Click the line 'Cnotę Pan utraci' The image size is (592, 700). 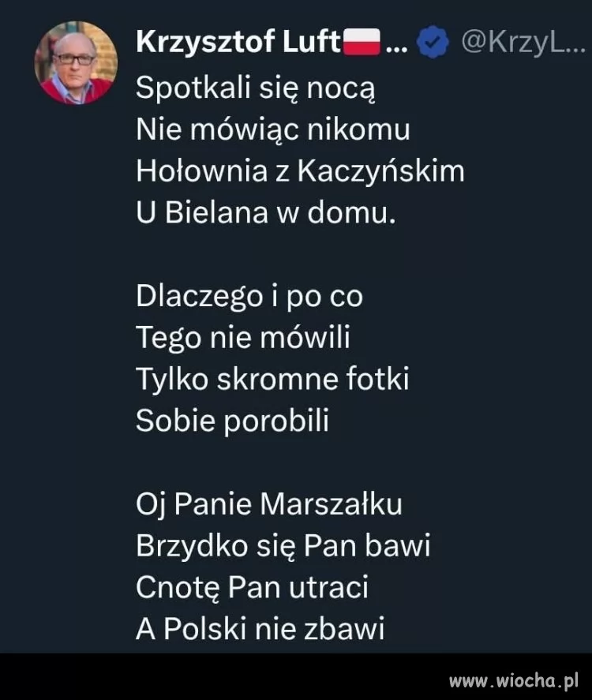point(253,587)
